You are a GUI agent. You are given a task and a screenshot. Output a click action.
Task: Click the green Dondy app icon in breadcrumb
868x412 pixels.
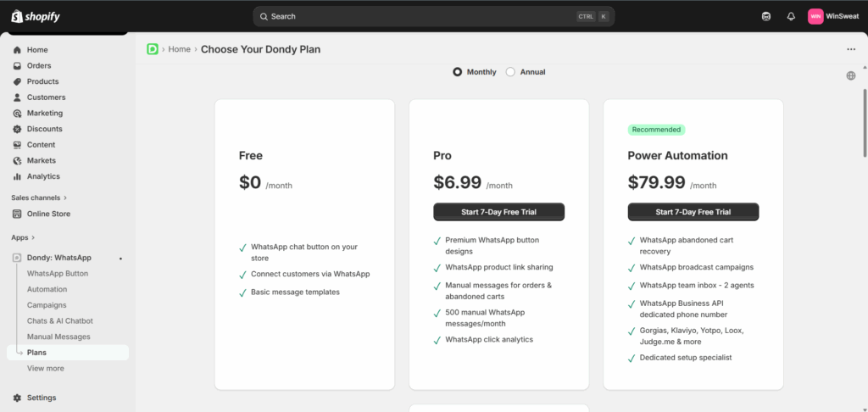153,49
